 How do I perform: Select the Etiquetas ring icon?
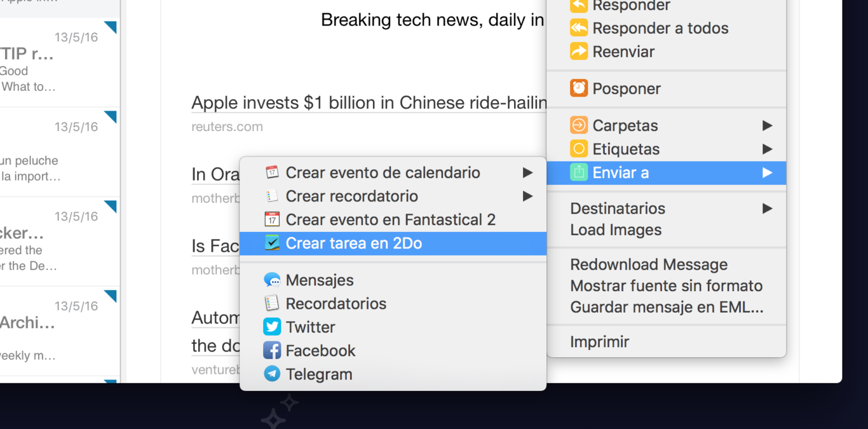pyautogui.click(x=578, y=149)
